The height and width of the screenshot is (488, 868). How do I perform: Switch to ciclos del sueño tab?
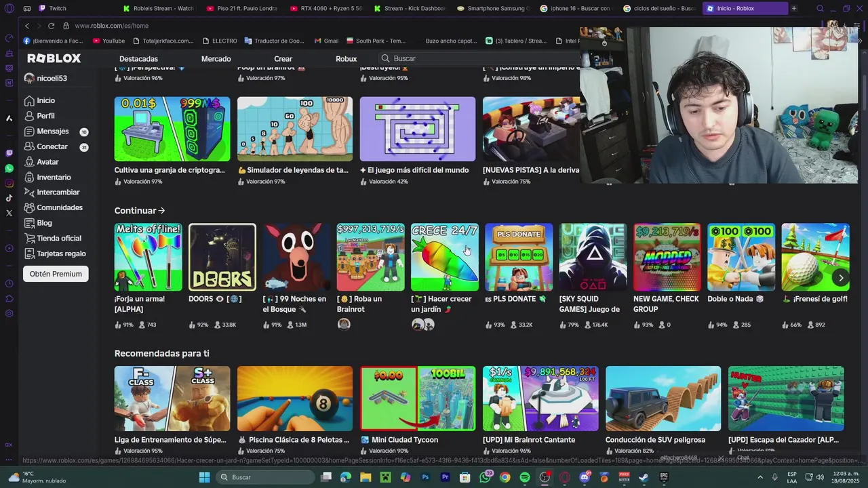tap(660, 8)
